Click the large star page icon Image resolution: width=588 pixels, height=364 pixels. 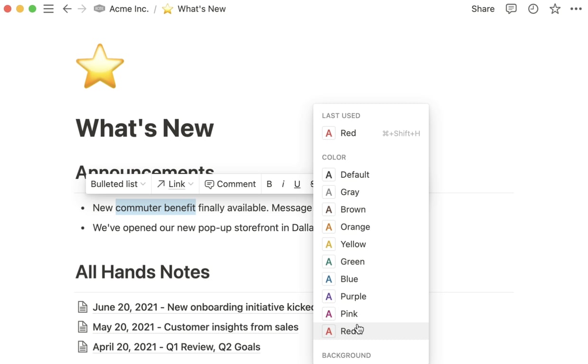pos(100,66)
